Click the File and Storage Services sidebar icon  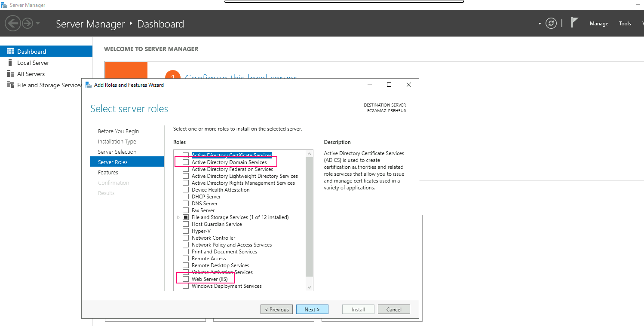pos(10,85)
